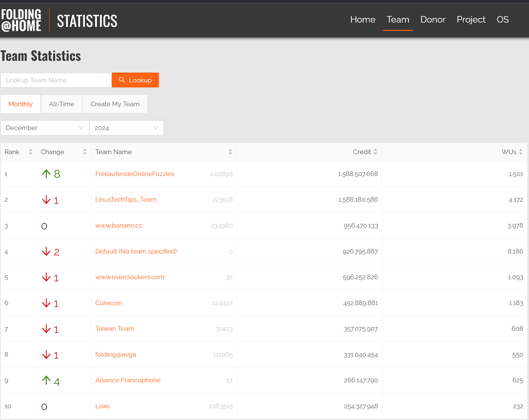
Task: Open the month dropdown showing December
Action: point(45,128)
